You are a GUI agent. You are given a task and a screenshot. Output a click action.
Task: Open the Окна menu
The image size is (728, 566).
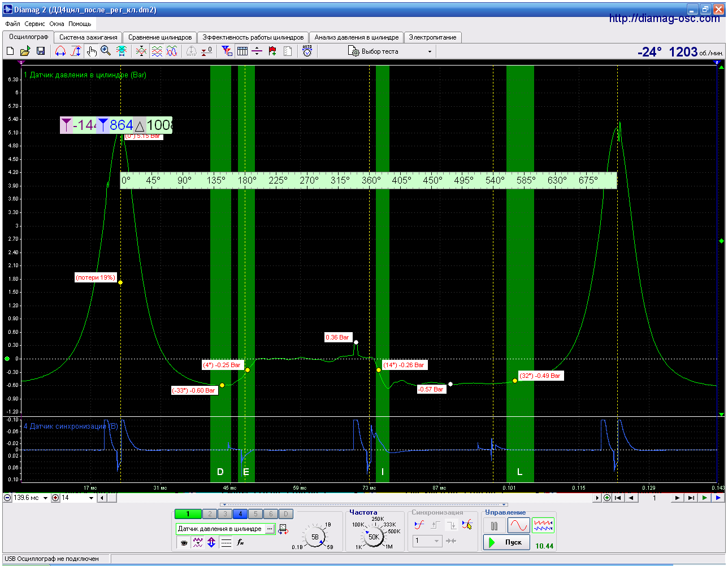[57, 24]
